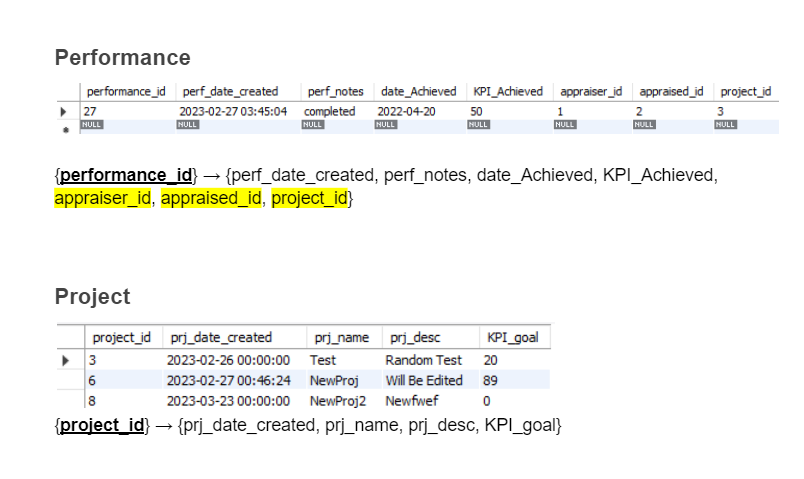Select the appraiser_id cell showing 1
804x479 pixels.
593,111
